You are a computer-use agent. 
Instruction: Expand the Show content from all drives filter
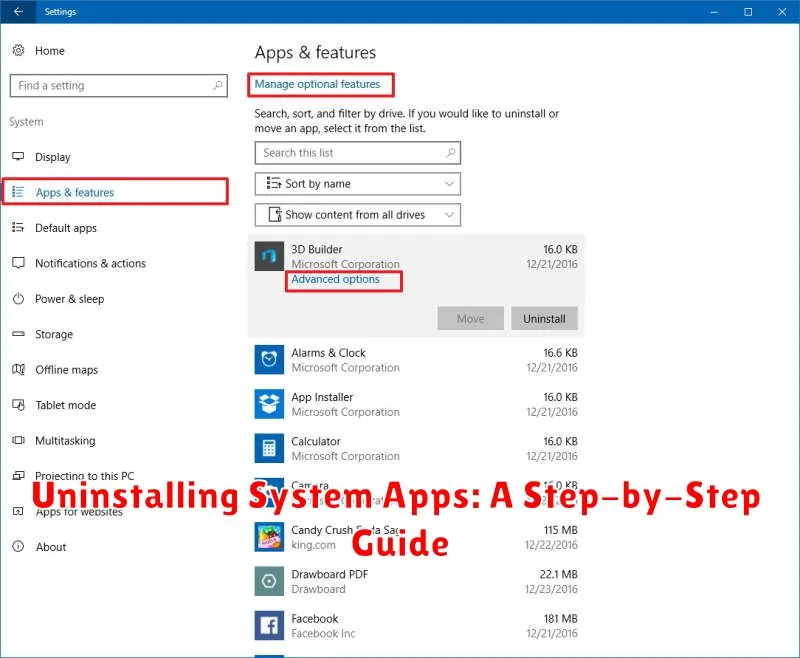pos(357,214)
